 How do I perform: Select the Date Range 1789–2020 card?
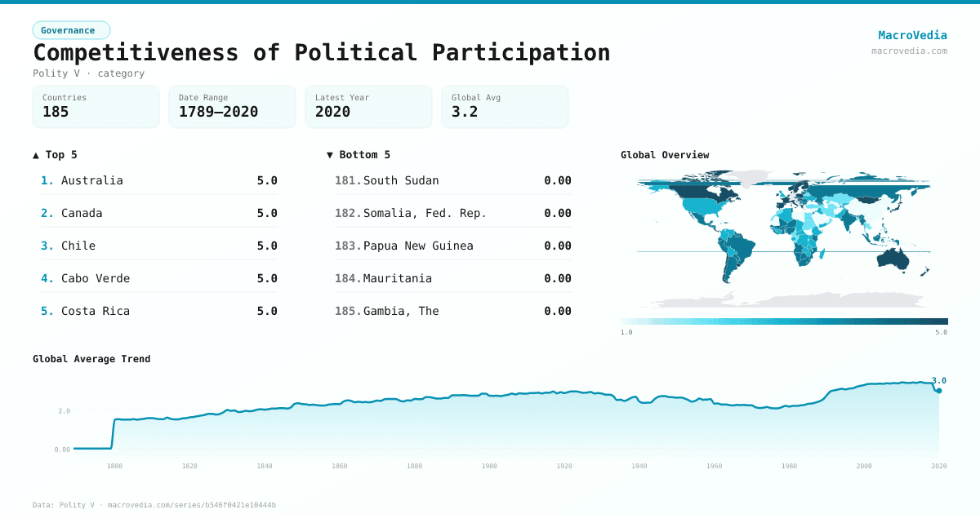click(x=232, y=107)
